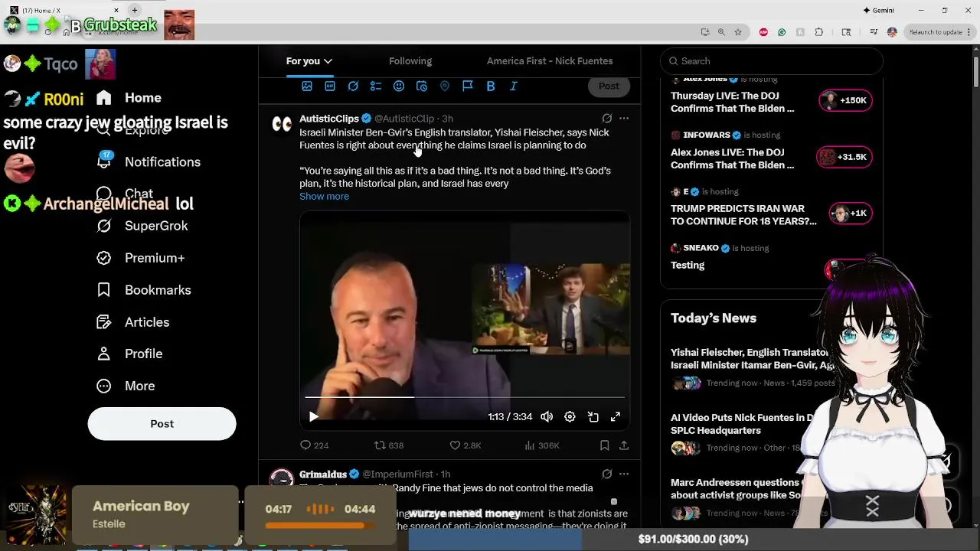Image resolution: width=980 pixels, height=551 pixels.
Task: Open AI Video Puts Nick Fuentes news item
Action: (743, 424)
